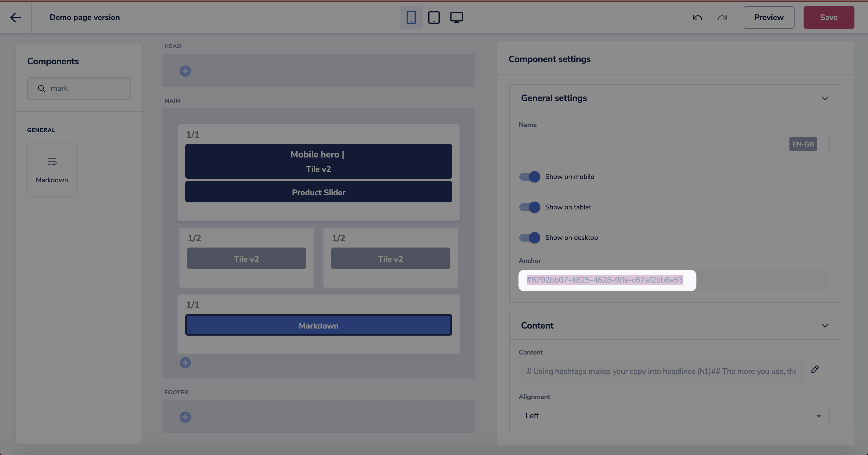Select the Markdown component card
Image resolution: width=868 pixels, height=455 pixels.
pos(52,169)
